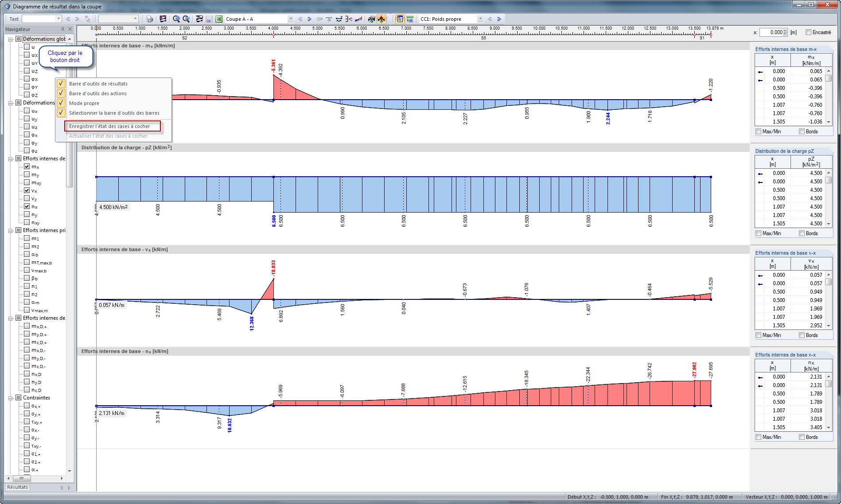
Task: Enable the mxy internal force checkbox
Action: coord(27,182)
